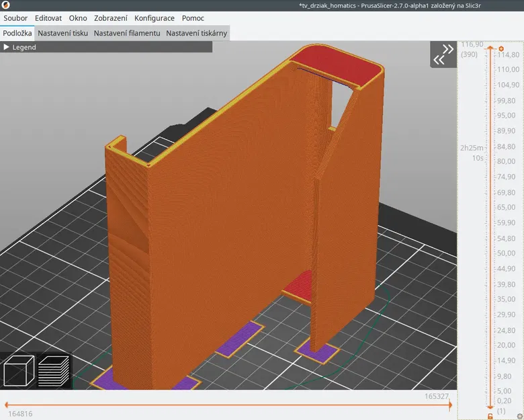Open the Editovat menu

pyautogui.click(x=48, y=18)
